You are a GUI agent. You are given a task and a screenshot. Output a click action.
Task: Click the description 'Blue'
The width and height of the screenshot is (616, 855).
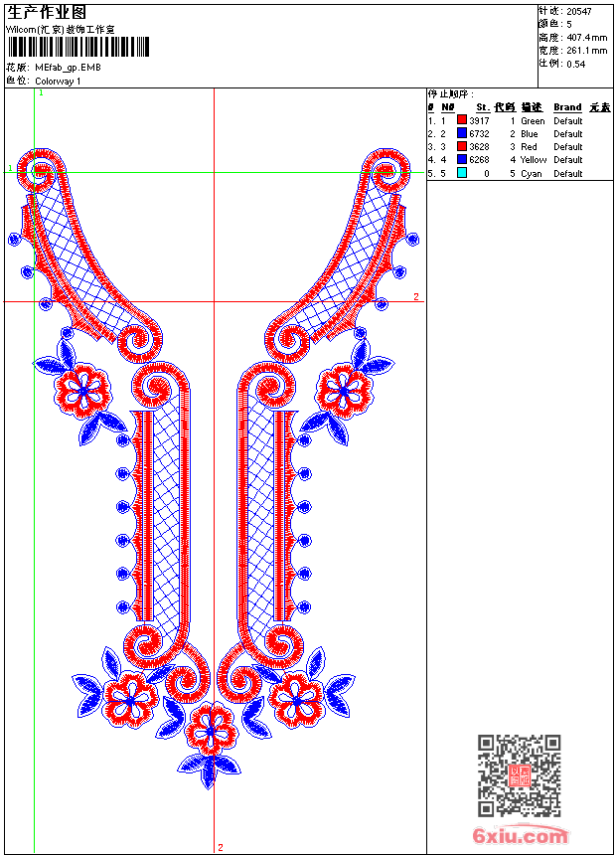[x=530, y=134]
